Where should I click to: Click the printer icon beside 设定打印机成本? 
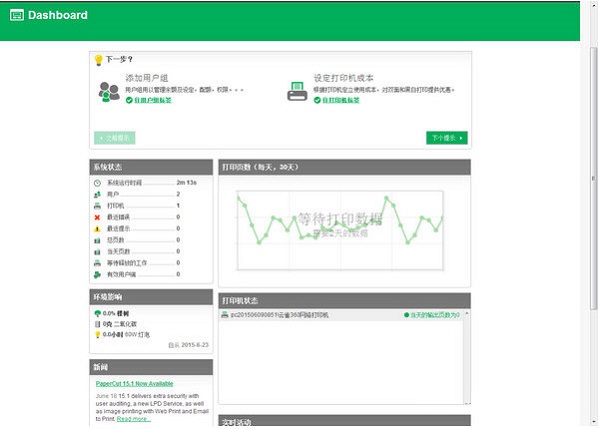pos(297,91)
